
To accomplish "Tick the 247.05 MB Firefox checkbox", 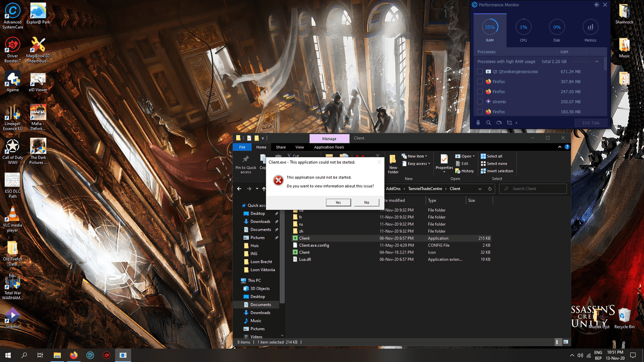I will 480,92.
